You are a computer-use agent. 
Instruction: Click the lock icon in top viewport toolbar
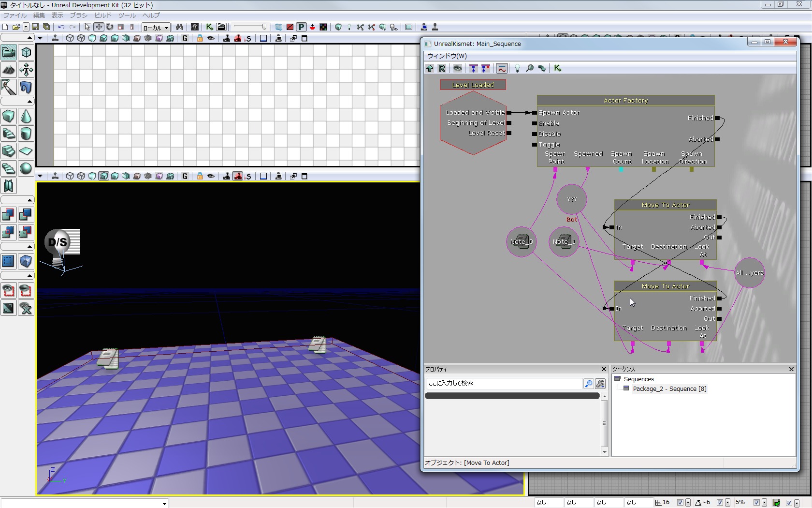tap(200, 38)
